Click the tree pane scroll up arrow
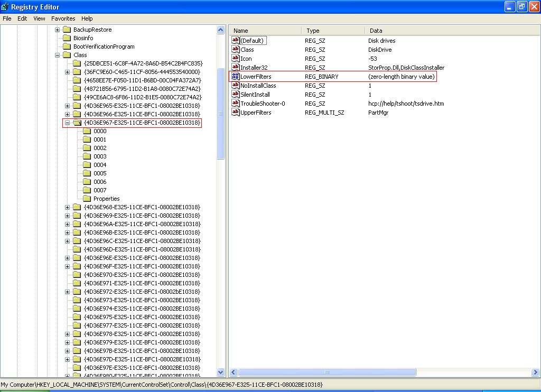Image resolution: width=541 pixels, height=392 pixels. click(x=221, y=30)
